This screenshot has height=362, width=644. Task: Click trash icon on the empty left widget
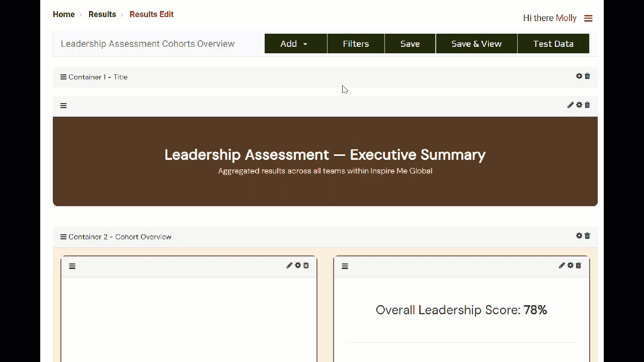click(x=306, y=265)
